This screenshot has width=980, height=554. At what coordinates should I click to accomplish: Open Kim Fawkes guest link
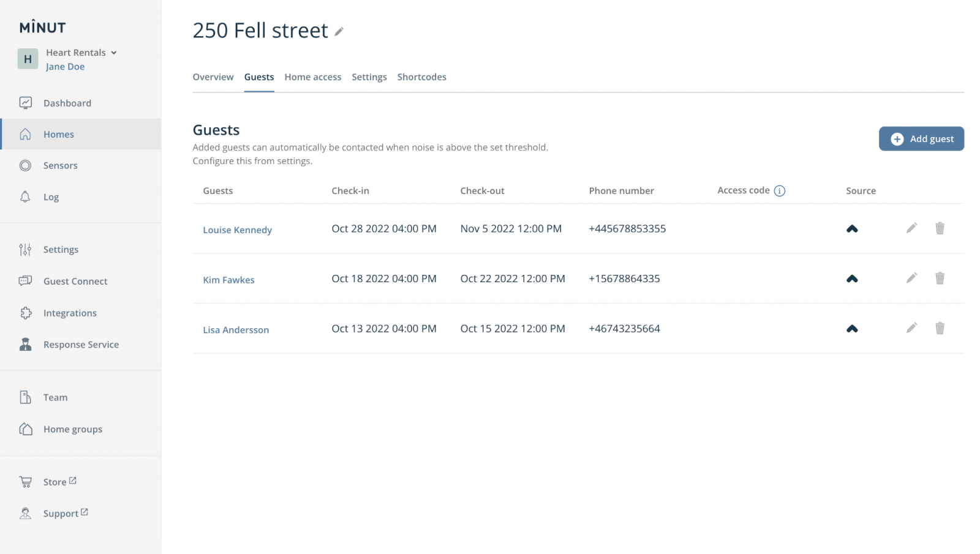(228, 280)
